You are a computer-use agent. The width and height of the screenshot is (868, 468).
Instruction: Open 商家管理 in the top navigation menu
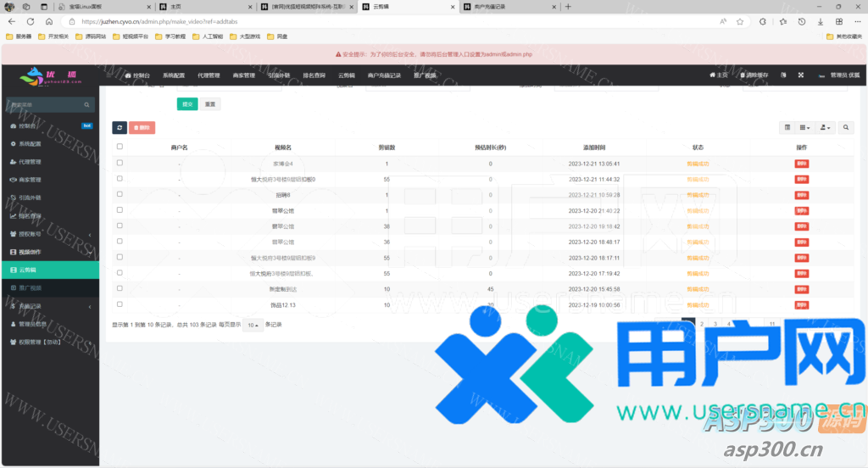pos(243,75)
